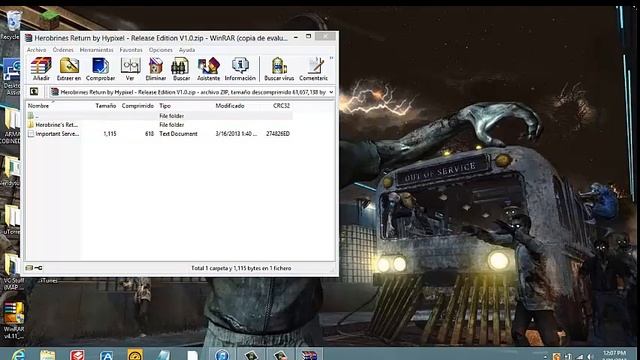This screenshot has height=360, width=640.
Task: Select the Important Serve... text document
Action: click(53, 134)
